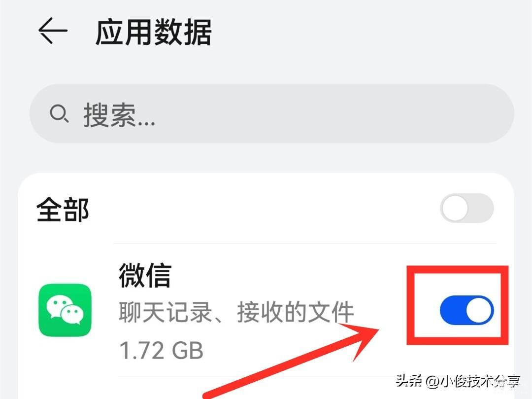Image resolution: width=532 pixels, height=399 pixels.
Task: Tap the grey knob of 全部 toggle
Action: [x=455, y=208]
